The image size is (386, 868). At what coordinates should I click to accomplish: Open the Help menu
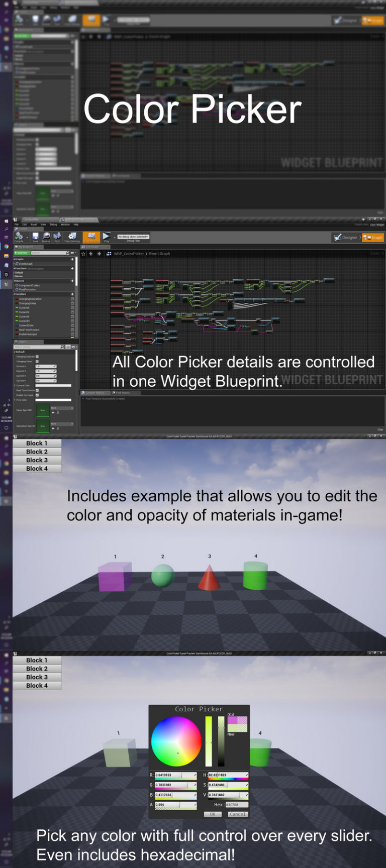coord(76,224)
